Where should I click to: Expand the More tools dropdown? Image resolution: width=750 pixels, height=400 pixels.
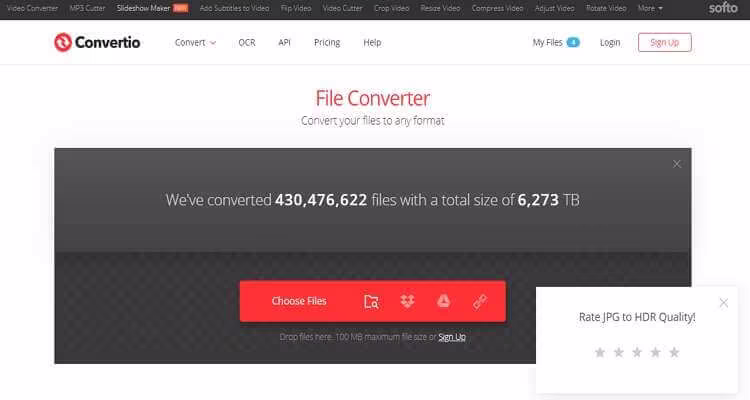pos(650,8)
